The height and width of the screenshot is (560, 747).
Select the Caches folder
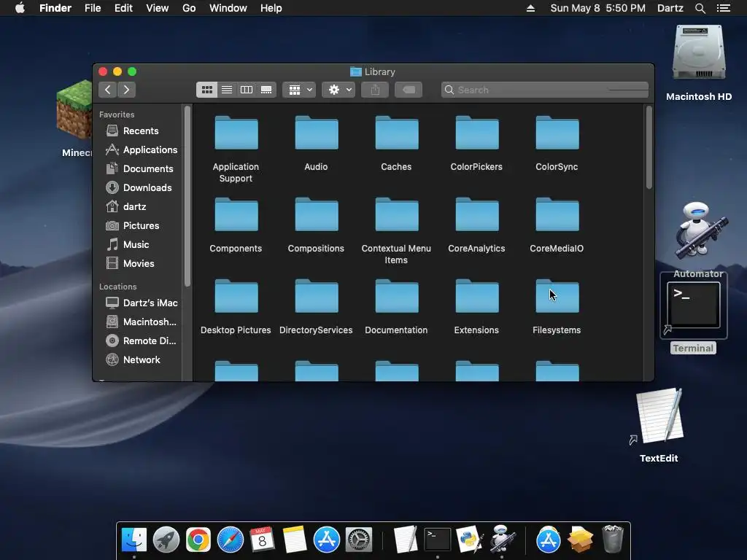396,133
